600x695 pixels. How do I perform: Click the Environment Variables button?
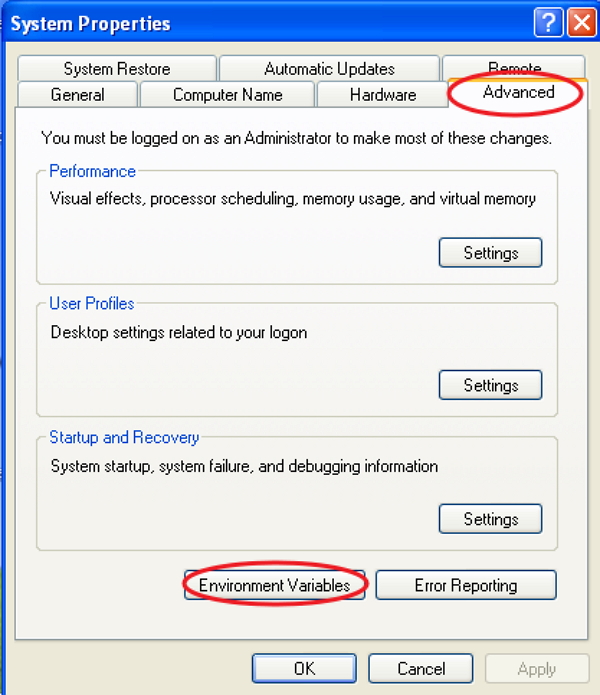(275, 585)
